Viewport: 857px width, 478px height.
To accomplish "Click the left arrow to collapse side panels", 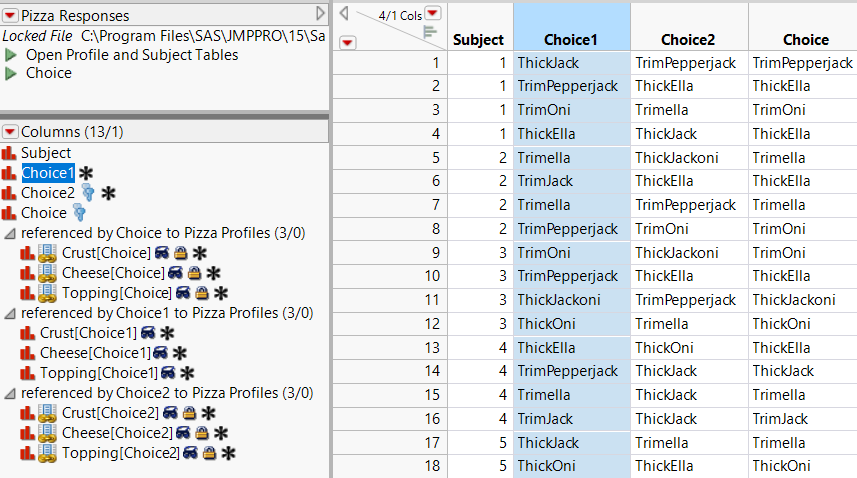I will [343, 13].
